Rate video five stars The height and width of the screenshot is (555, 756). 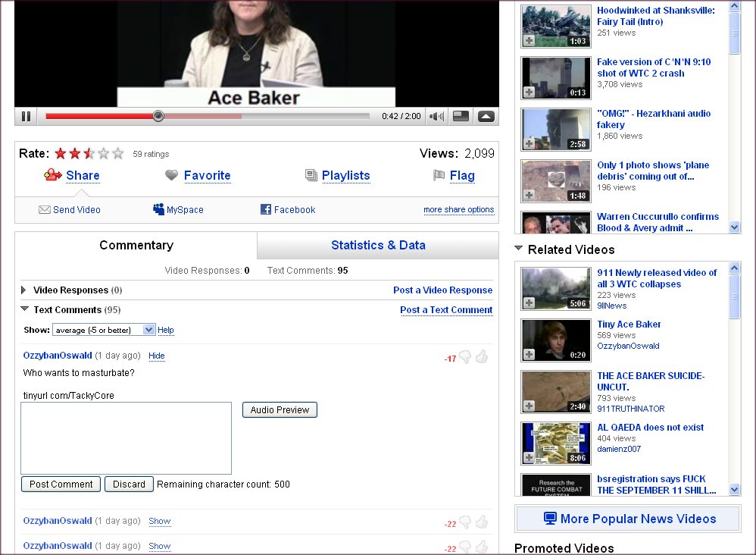(x=118, y=153)
